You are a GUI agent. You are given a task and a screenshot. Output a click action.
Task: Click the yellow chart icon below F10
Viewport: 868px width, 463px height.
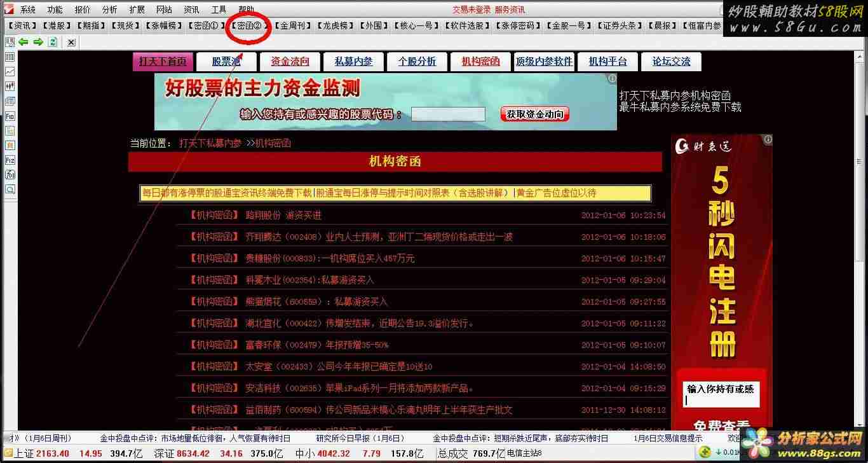click(10, 131)
